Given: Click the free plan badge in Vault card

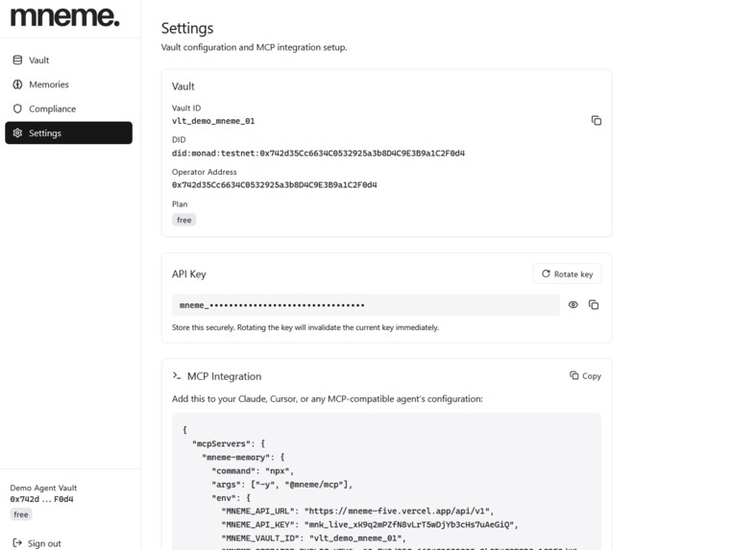Looking at the screenshot, I should click(184, 220).
